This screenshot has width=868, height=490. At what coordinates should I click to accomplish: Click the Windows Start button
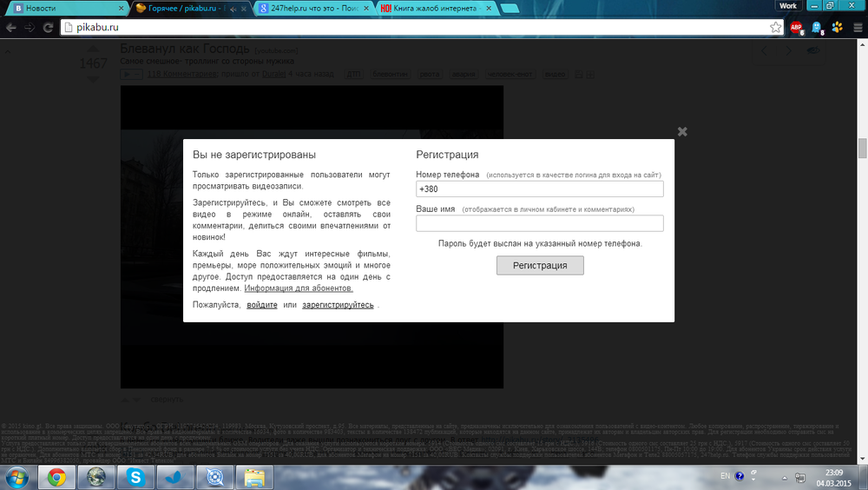(17, 476)
